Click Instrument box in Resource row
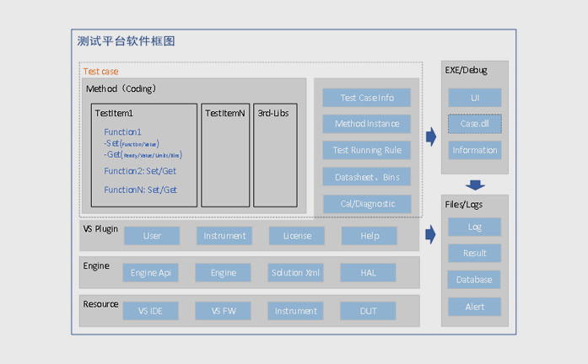The image size is (588, 364). tap(295, 311)
